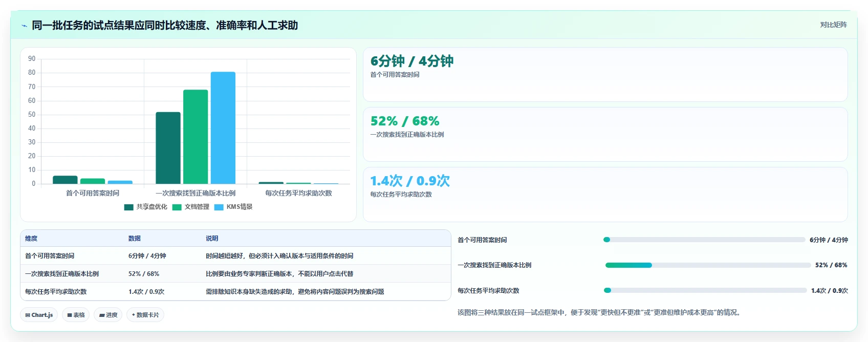Click the 6分钟 / 4分钟 card value
Image resolution: width=868 pixels, height=342 pixels.
[x=412, y=61]
